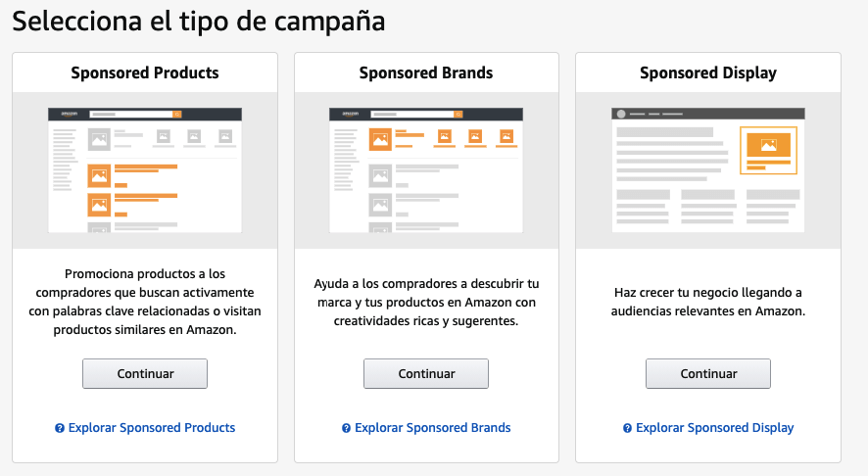Screen dimensions: 868x476
Task: Click the Selecciona el tipo de campaña title
Action: (199, 23)
